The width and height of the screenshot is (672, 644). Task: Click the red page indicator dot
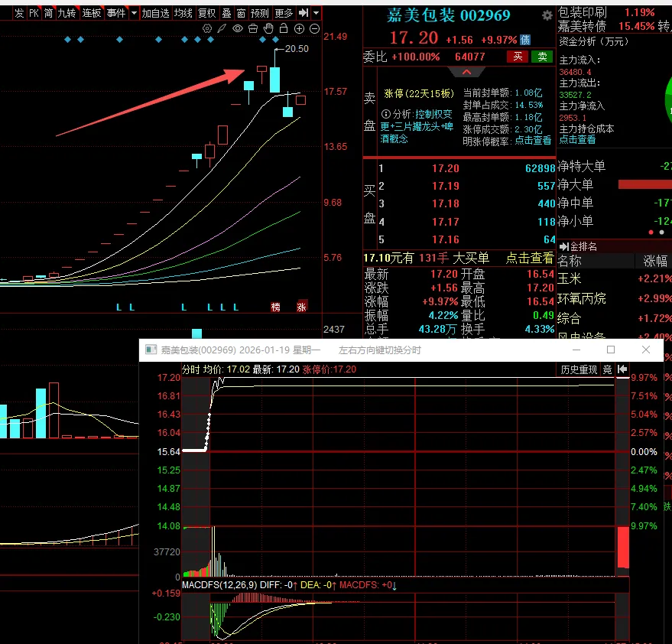[x=651, y=233]
